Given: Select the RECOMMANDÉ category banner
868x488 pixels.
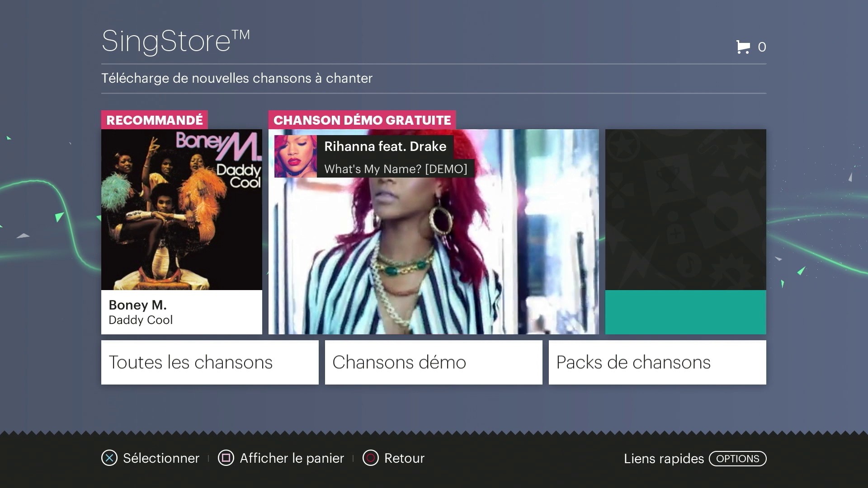Looking at the screenshot, I should tap(154, 120).
